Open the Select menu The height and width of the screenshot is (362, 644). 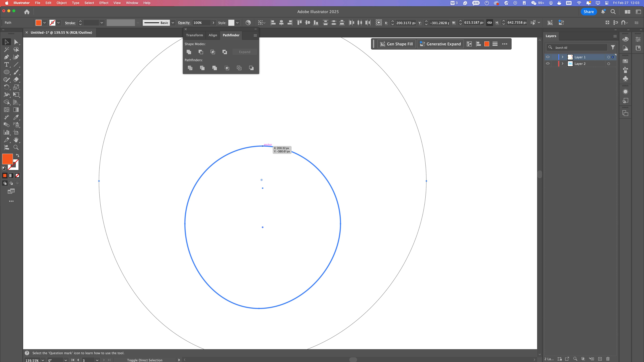point(89,3)
